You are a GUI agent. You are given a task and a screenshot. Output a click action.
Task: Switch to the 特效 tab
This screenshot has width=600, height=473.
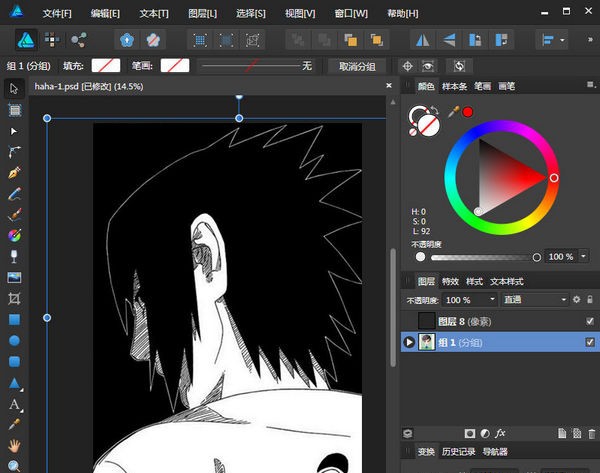(x=450, y=282)
